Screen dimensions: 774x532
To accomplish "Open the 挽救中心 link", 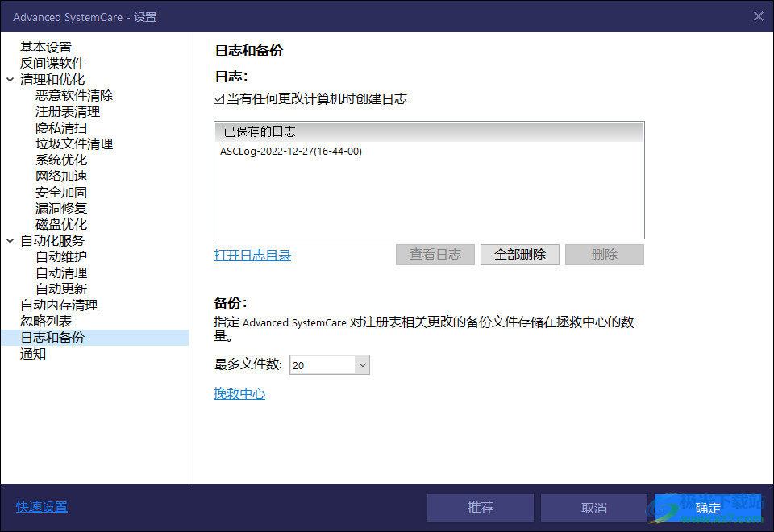I will pos(239,394).
